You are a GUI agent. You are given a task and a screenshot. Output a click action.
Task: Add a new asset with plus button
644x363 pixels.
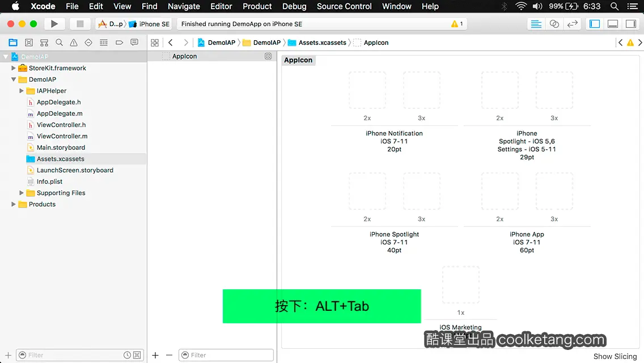tap(155, 355)
